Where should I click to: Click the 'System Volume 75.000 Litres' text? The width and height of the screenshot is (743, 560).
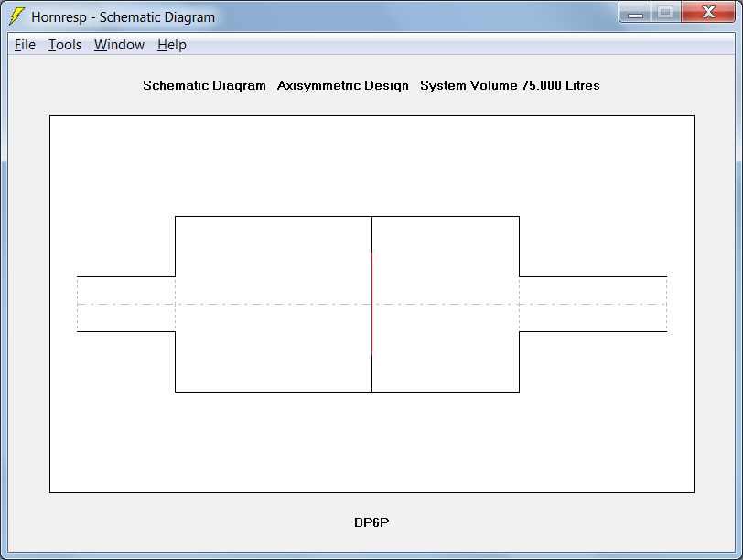[x=510, y=85]
